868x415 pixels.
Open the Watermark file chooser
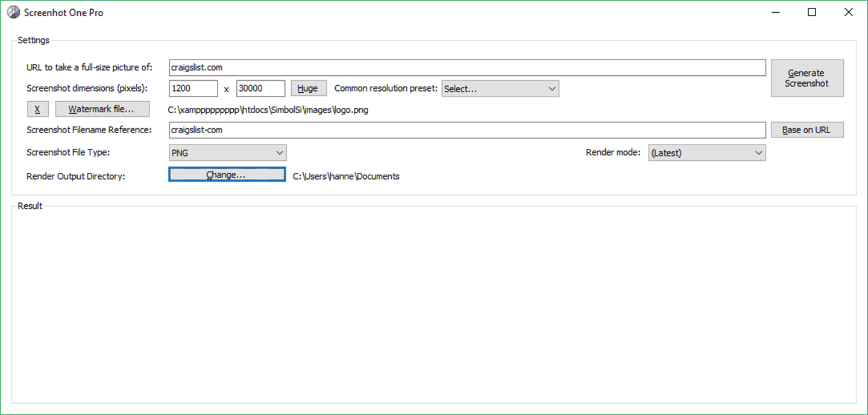[102, 109]
